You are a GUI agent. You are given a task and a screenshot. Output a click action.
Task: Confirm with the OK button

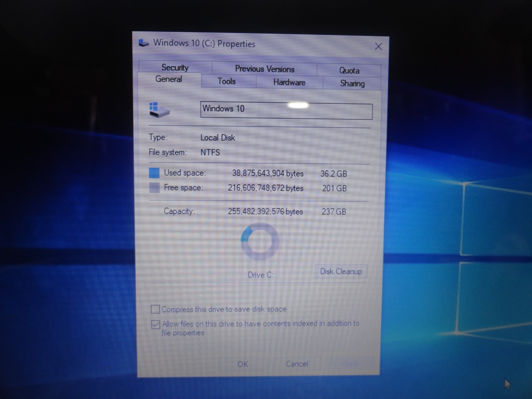(x=243, y=364)
